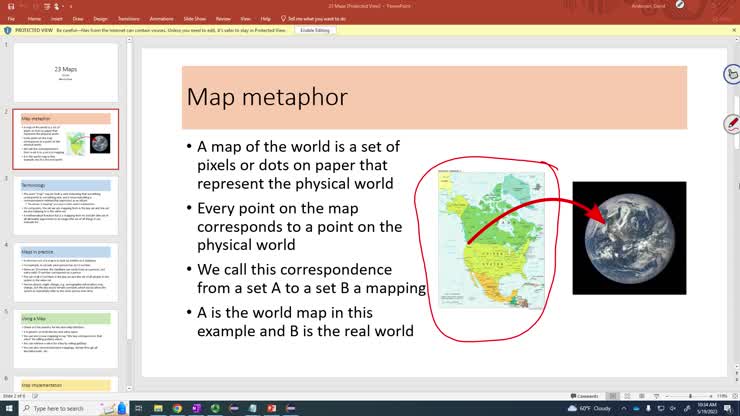Viewport: 740px width, 416px height.
Task: Click the user account avatar icon
Action: [x=680, y=5]
